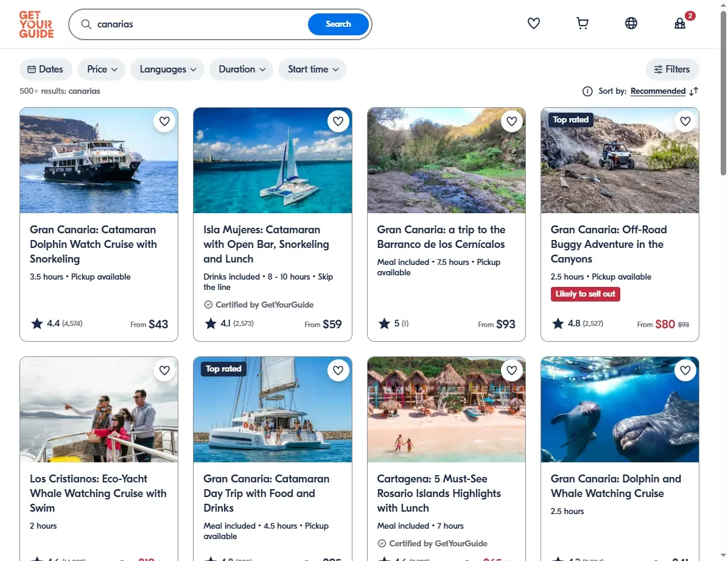Open Cartagena 5 Must-See Rosario Islands title
This screenshot has height=561, width=728.
(439, 493)
